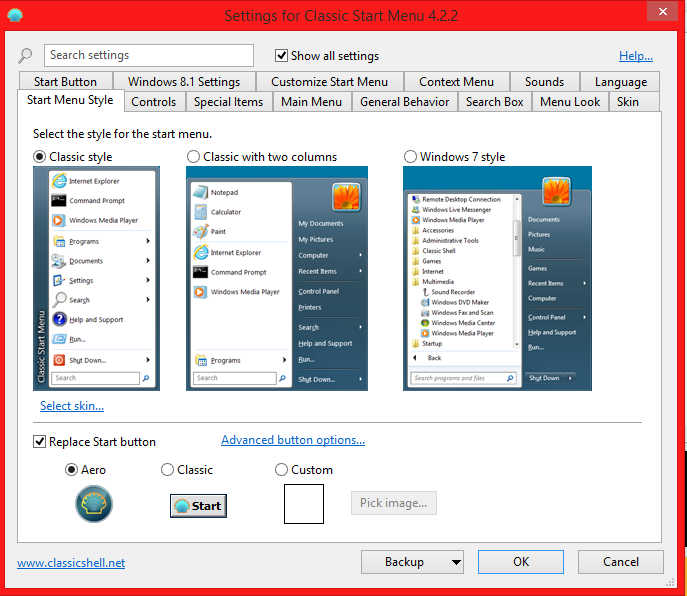Select the Classic style radio button
The height and width of the screenshot is (596, 687).
coord(39,156)
